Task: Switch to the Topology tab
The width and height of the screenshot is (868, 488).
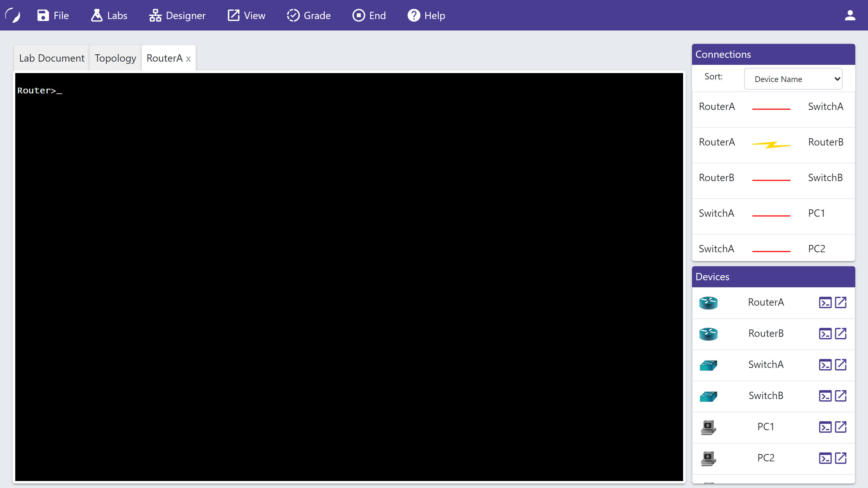Action: (x=115, y=58)
